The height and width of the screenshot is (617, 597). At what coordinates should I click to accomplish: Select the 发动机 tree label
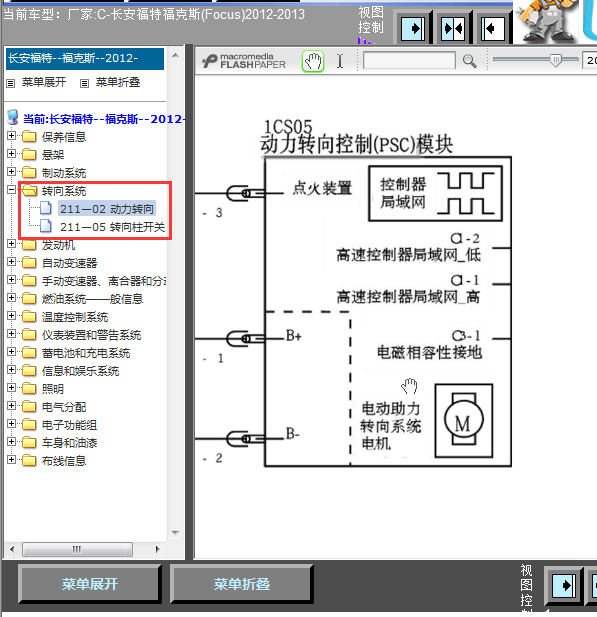[x=58, y=245]
